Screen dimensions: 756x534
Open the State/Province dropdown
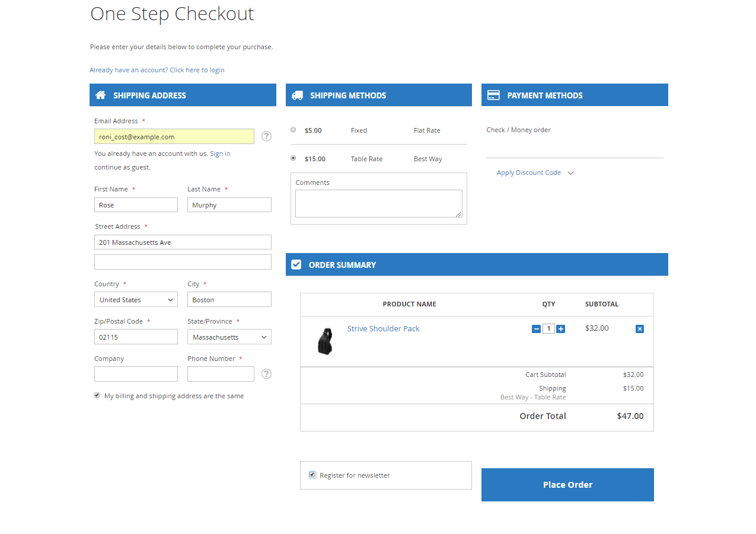point(229,337)
